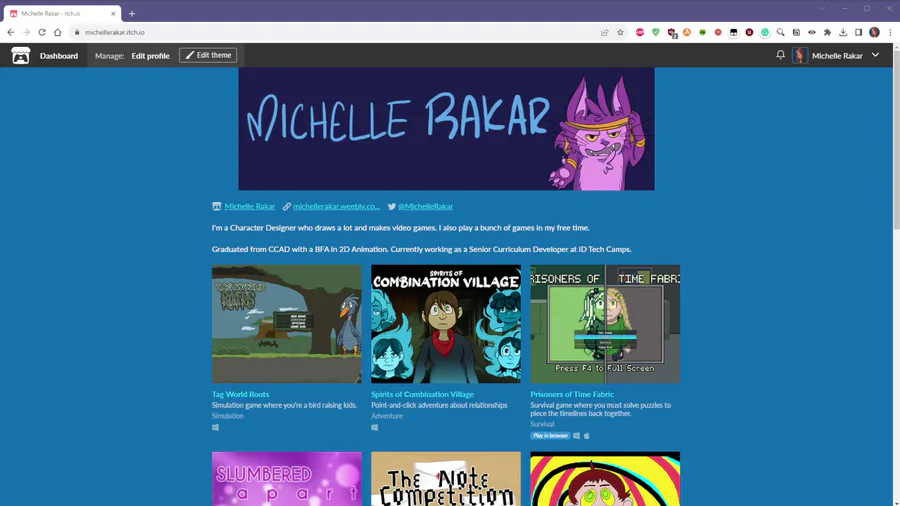Click the share page icon in address bar
This screenshot has height=506, width=900.
(x=604, y=32)
